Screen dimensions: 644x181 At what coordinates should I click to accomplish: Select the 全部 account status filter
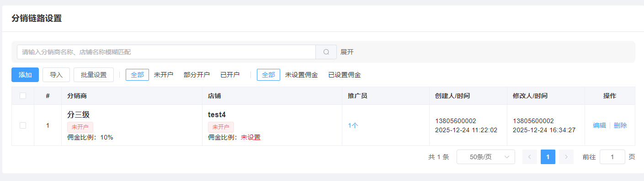(x=137, y=75)
